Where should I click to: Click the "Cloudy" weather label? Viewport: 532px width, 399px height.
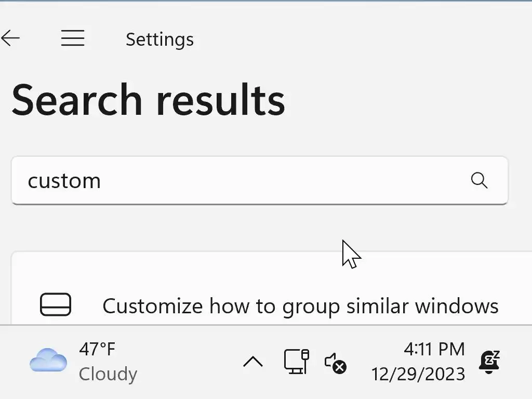108,374
